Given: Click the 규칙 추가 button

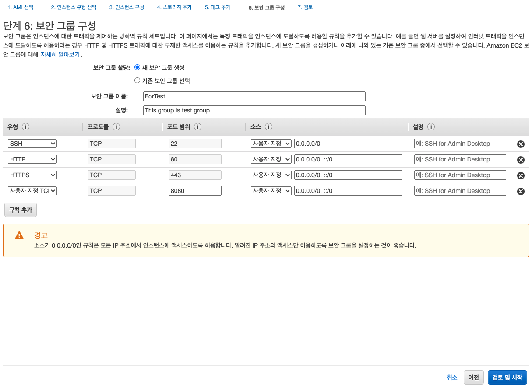Looking at the screenshot, I should click(20, 210).
